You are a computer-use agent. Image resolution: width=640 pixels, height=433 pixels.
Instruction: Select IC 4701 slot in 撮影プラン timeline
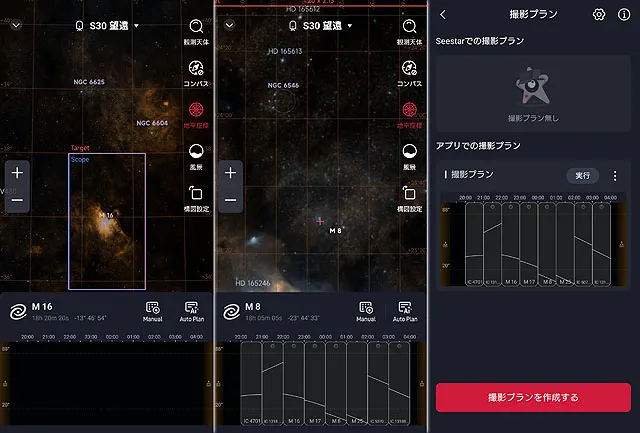(474, 244)
